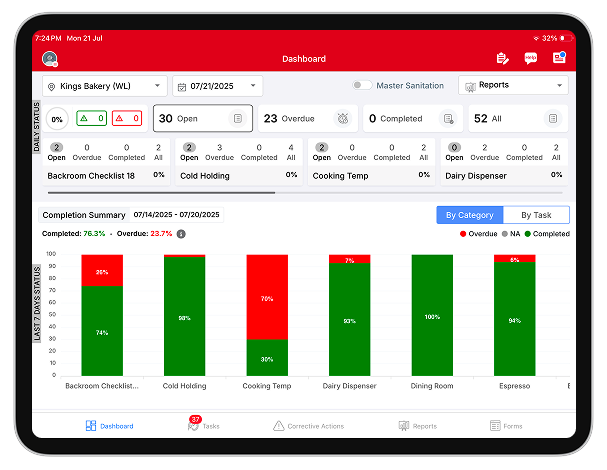Image resolution: width=607 pixels, height=470 pixels.
Task: Switch chart view to By Task
Action: coord(535,215)
